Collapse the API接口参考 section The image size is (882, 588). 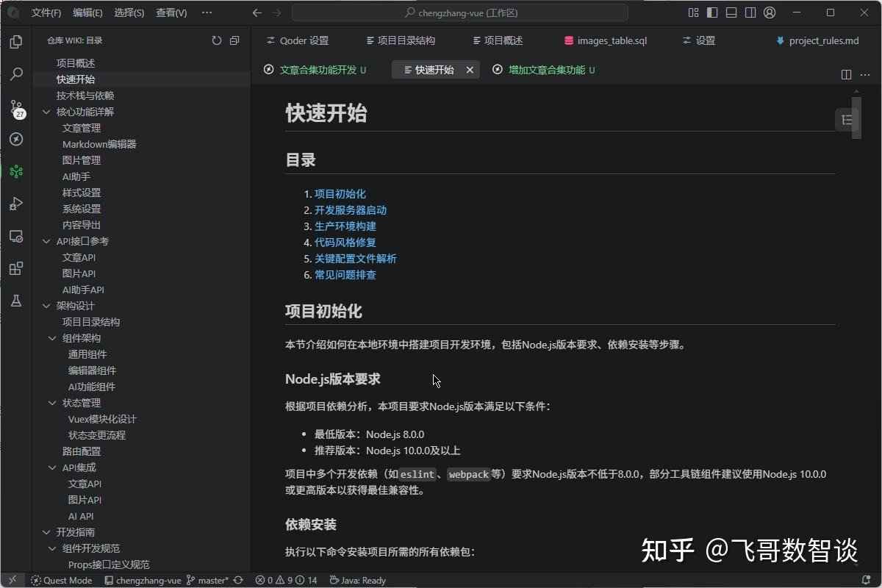[x=46, y=241]
